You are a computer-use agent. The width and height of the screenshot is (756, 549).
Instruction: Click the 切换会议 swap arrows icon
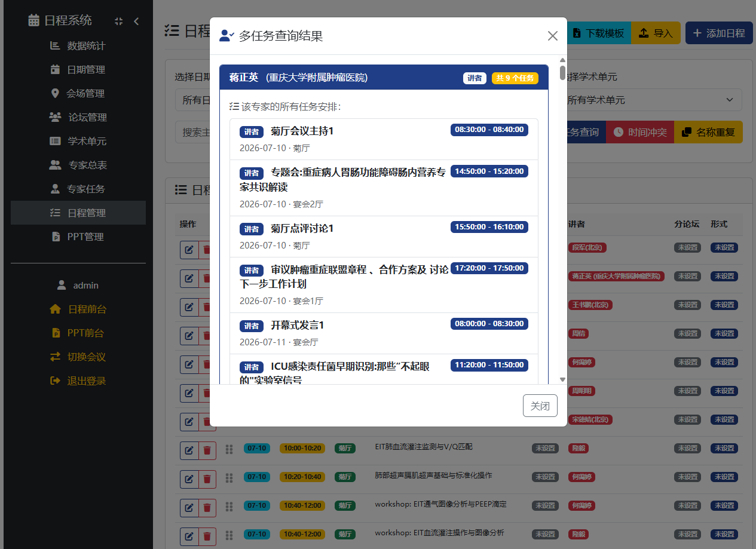point(55,357)
